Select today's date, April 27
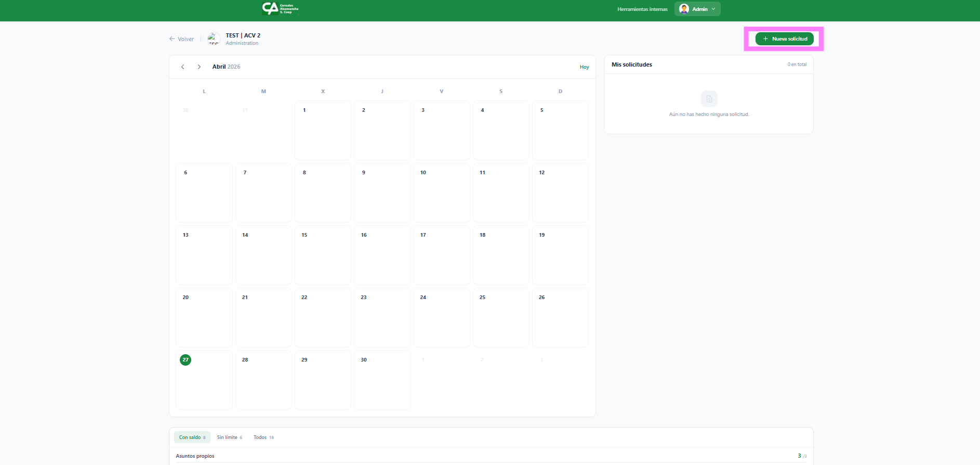The image size is (980, 465). tap(204, 380)
